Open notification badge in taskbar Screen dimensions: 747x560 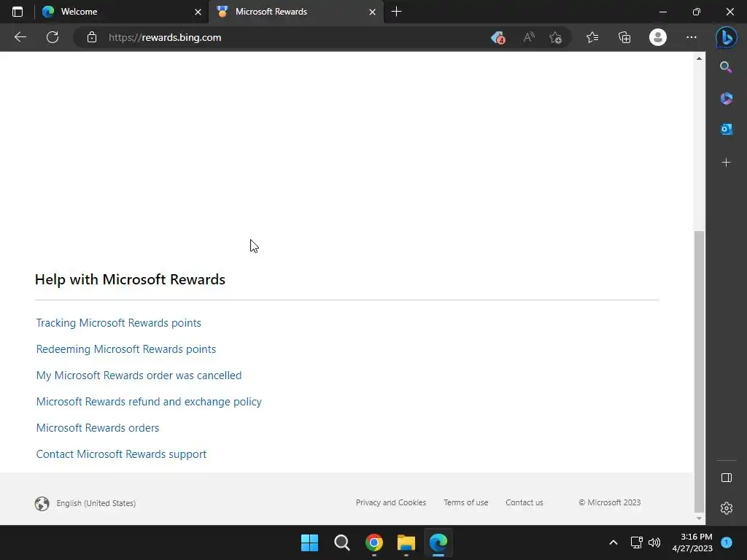point(727,542)
